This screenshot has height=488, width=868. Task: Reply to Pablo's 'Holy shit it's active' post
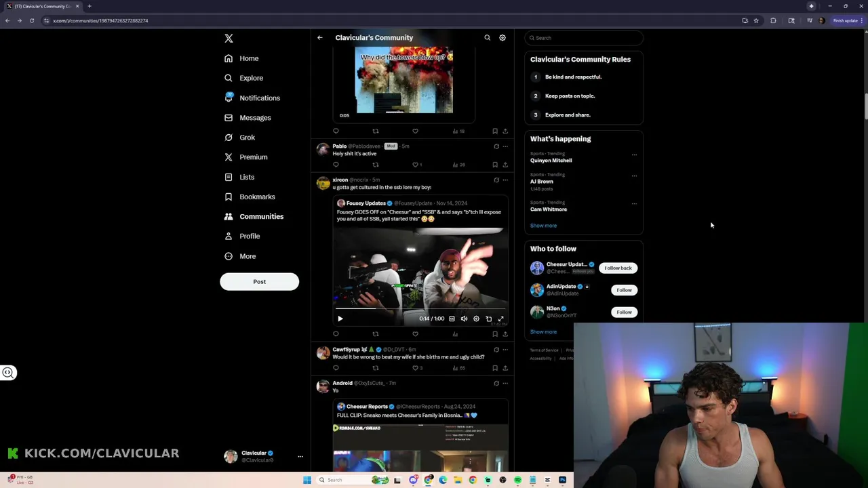336,165
